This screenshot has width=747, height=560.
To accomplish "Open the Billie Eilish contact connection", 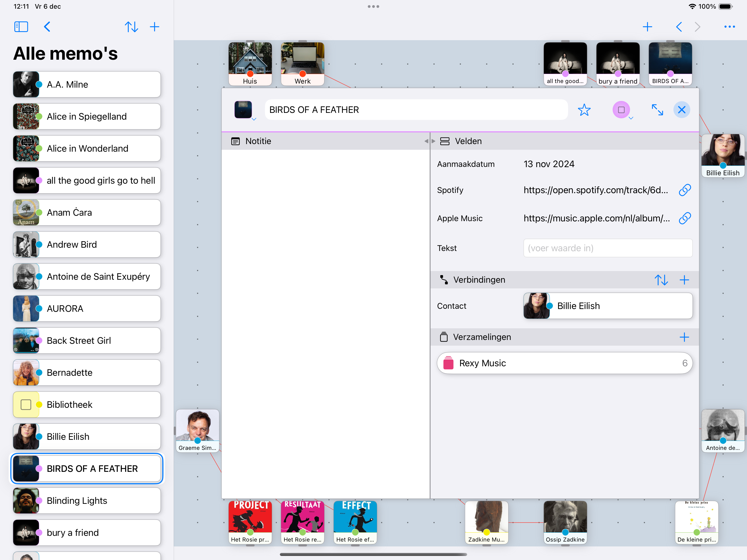I will click(607, 306).
